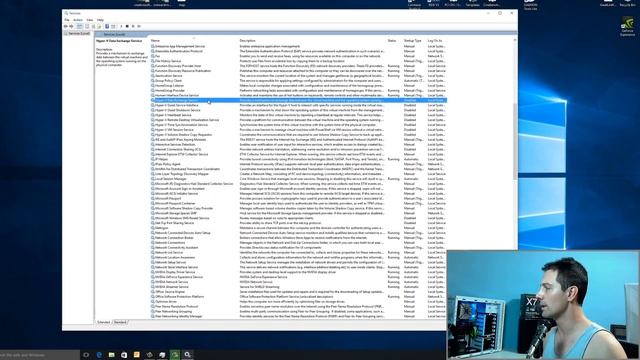Click the Restart Service toolbar icon
The height and width of the screenshot is (360, 640).
139,26
